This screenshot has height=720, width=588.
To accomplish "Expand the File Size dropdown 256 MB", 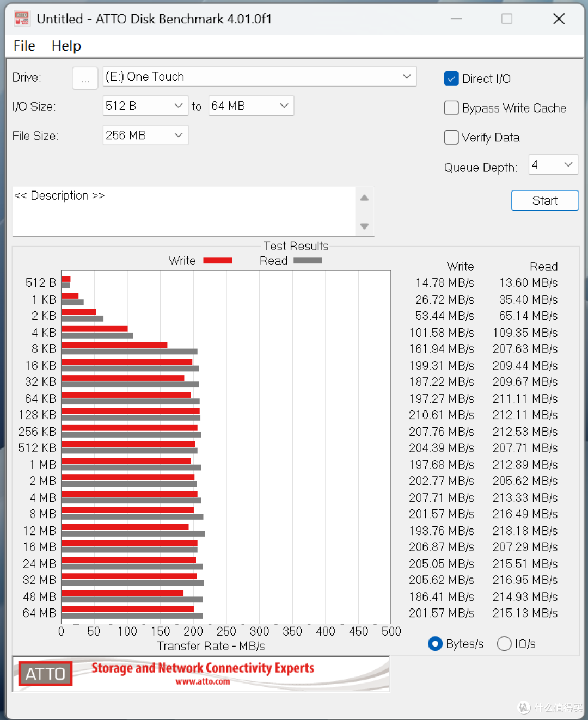I will 145,136.
